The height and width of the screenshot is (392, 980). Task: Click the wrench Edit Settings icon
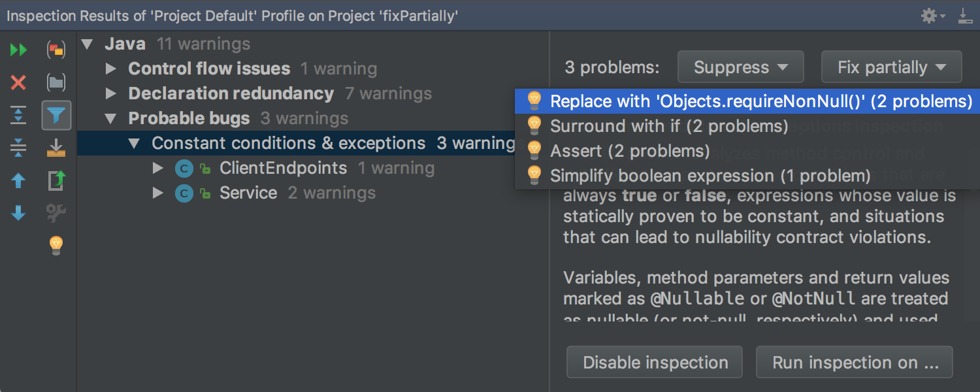click(56, 213)
